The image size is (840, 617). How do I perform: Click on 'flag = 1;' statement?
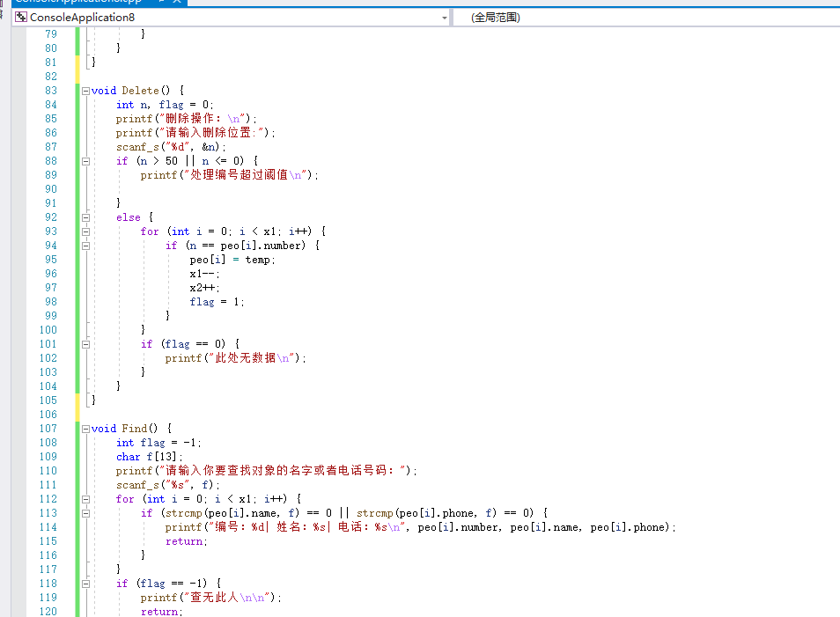(217, 302)
